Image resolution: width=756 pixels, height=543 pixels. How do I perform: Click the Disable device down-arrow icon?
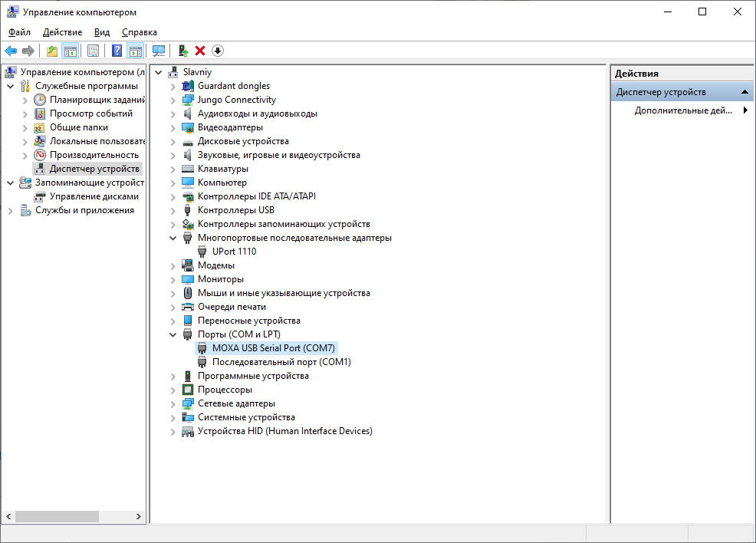(x=218, y=51)
